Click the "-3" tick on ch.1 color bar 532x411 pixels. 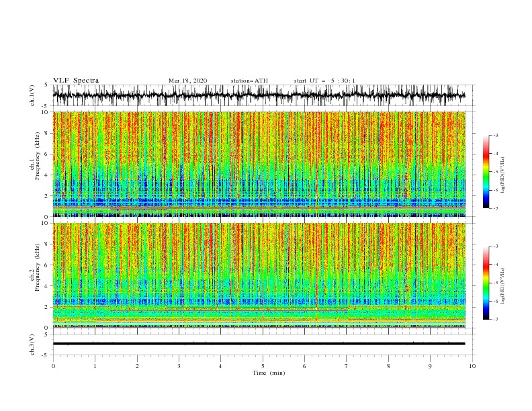click(x=495, y=135)
